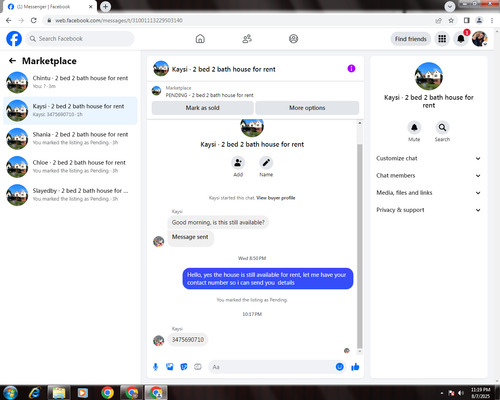500x400 pixels.
Task: Expand the Privacy & support section
Action: click(428, 210)
